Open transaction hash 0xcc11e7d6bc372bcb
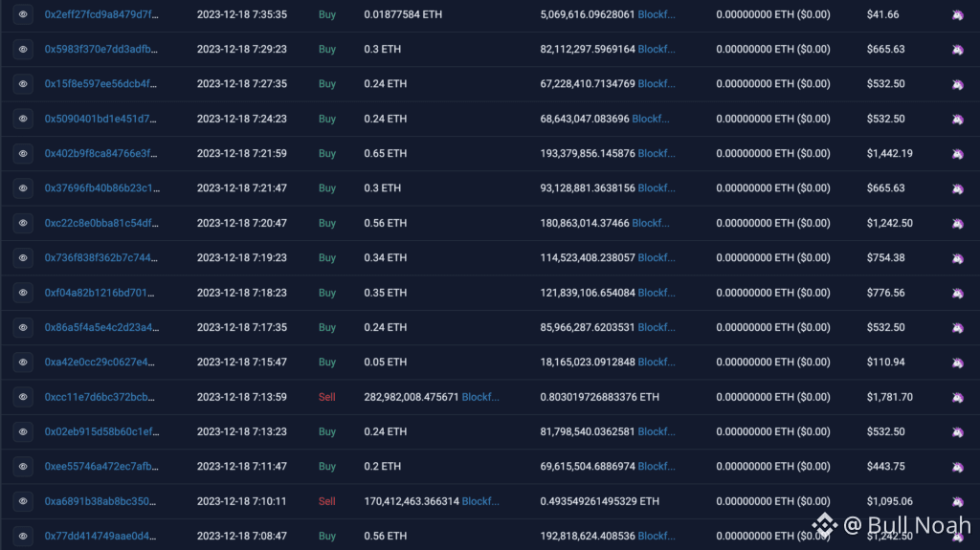 coord(100,397)
